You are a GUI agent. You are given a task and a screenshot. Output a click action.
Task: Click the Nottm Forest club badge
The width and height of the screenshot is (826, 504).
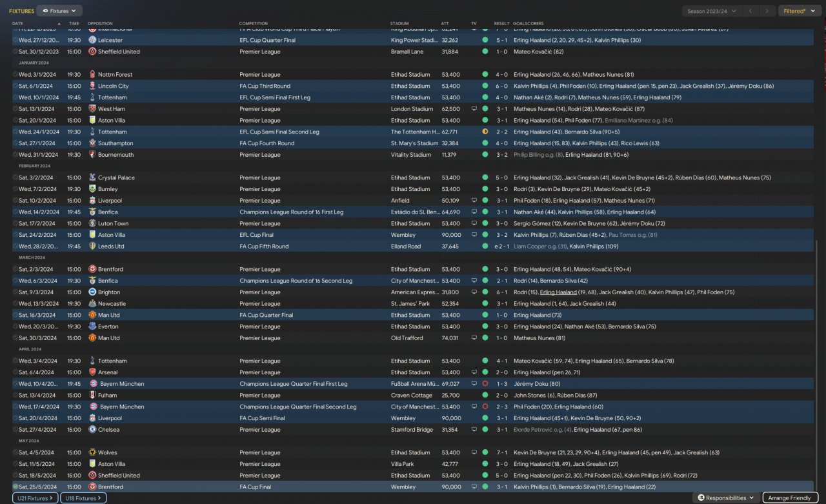click(92, 75)
